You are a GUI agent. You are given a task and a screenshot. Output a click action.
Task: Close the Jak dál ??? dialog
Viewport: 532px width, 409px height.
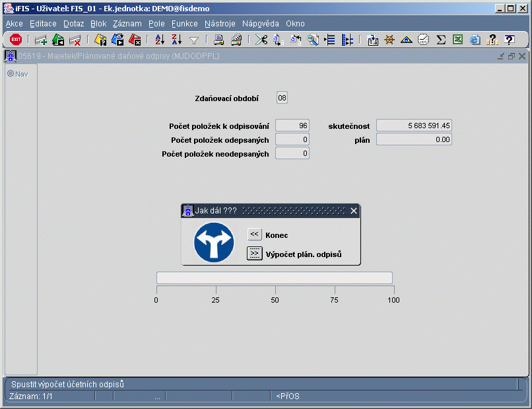click(354, 211)
